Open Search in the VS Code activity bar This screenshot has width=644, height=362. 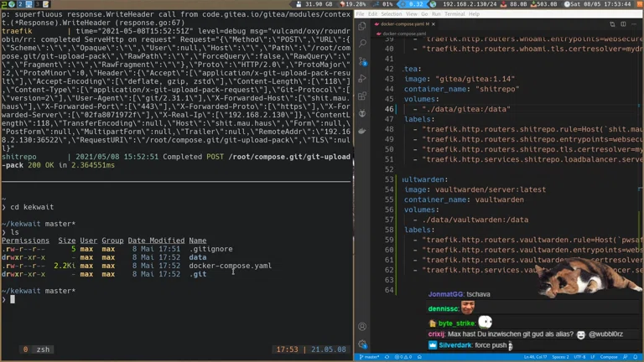pos(362,43)
